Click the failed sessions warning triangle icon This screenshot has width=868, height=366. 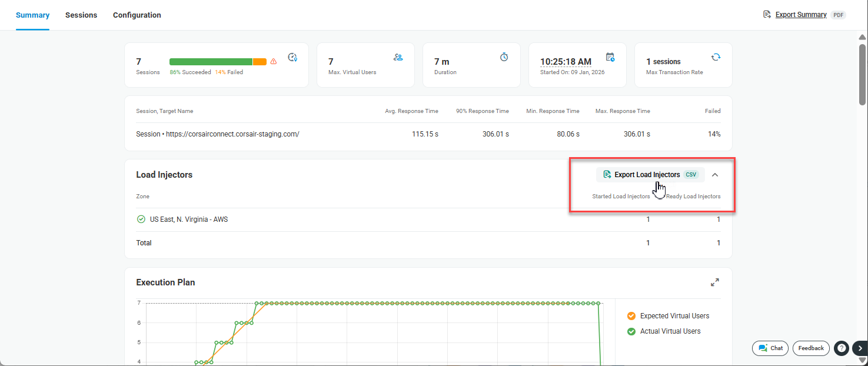[273, 62]
